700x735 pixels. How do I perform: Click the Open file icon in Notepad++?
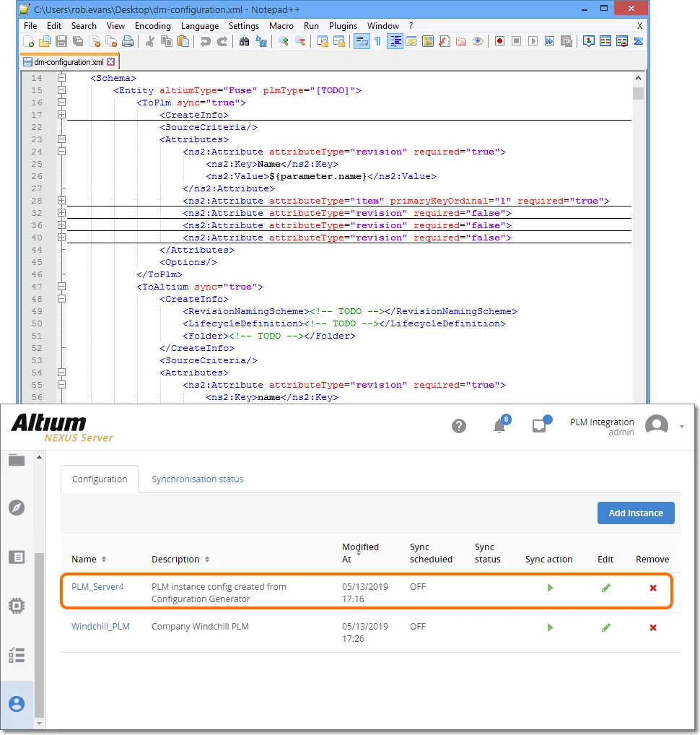(x=45, y=42)
